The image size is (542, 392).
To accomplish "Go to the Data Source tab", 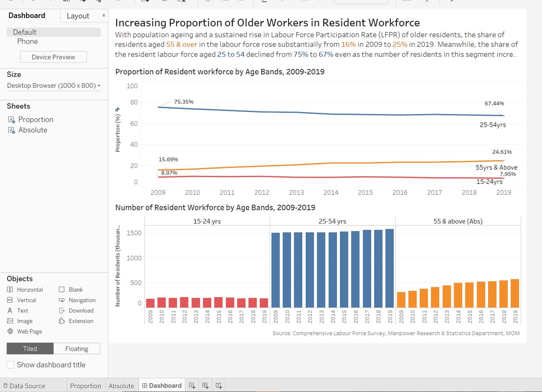I will click(x=27, y=386).
